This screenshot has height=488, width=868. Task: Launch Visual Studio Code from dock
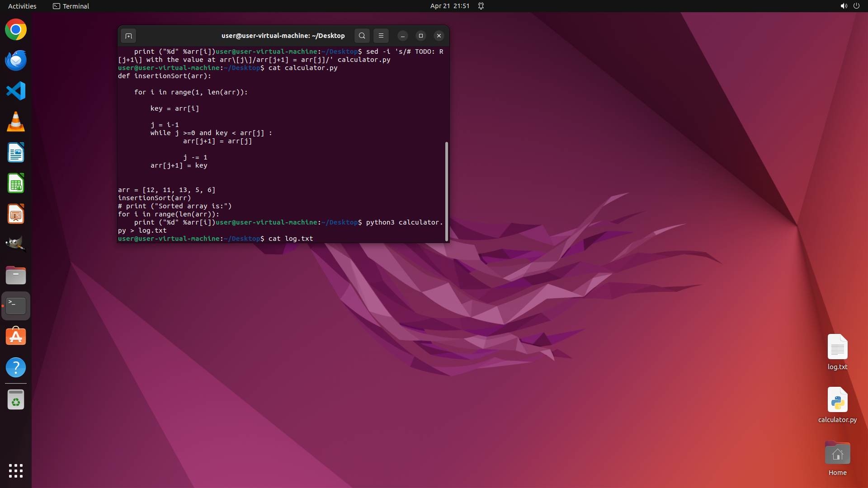click(16, 91)
